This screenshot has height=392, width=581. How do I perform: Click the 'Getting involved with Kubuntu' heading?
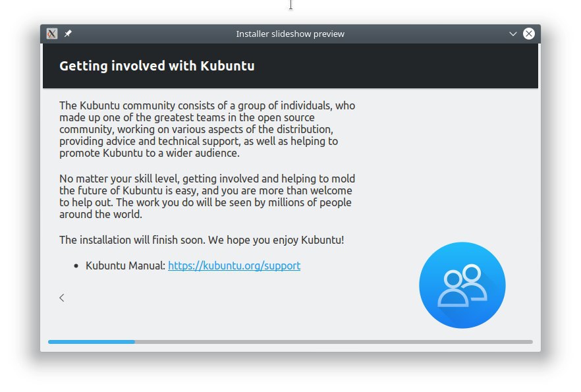click(157, 66)
